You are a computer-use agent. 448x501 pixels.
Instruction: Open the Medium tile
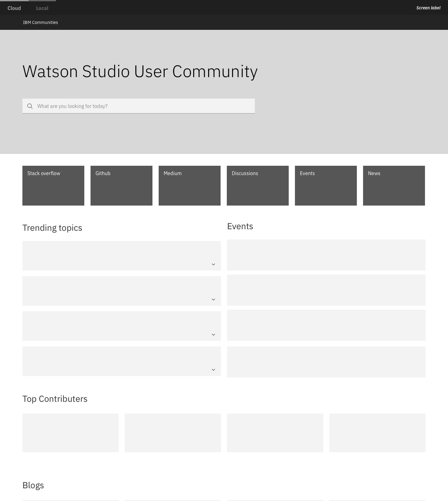[x=189, y=185]
